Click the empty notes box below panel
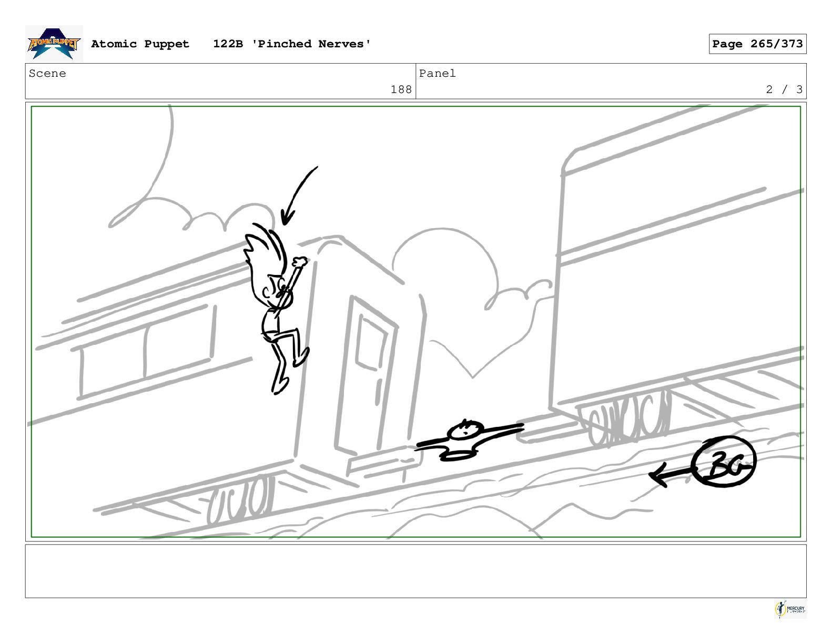Viewport: 832px width, 644px height. [415, 571]
